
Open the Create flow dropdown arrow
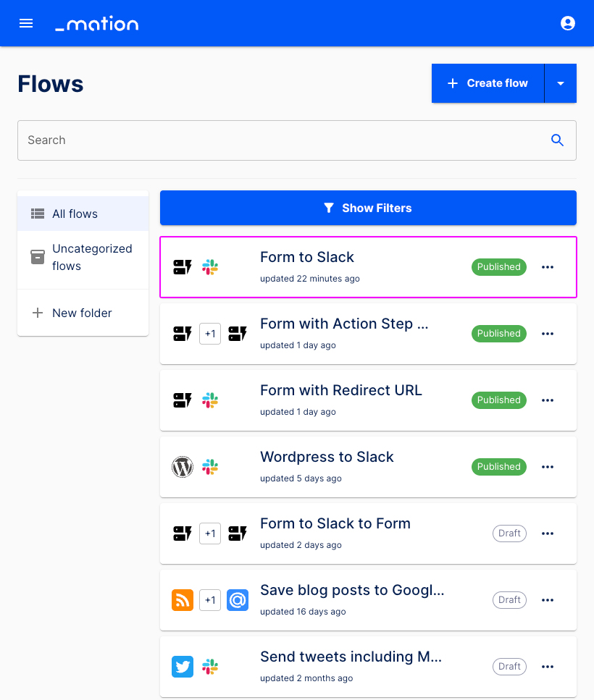click(561, 83)
